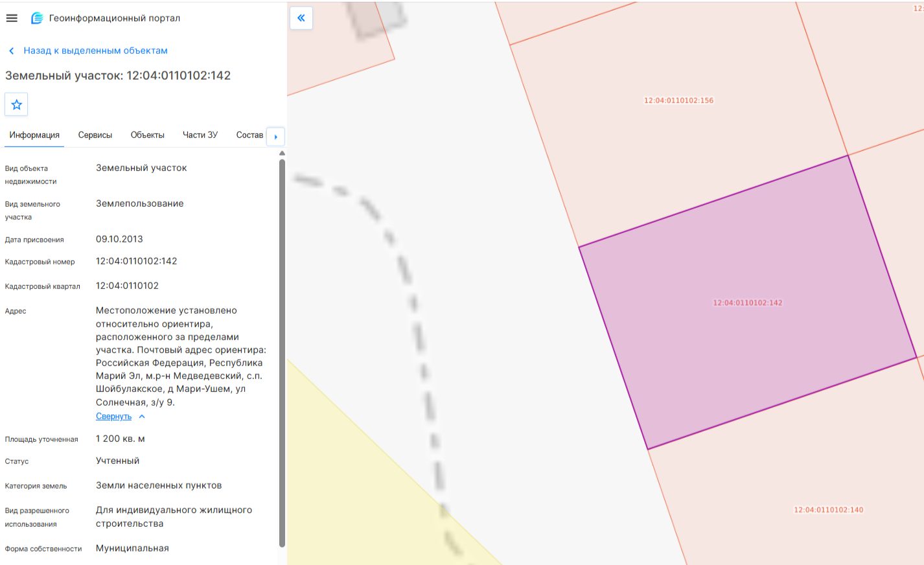Switch to the Информация tab
Screen dimensions: 924x565
34,135
